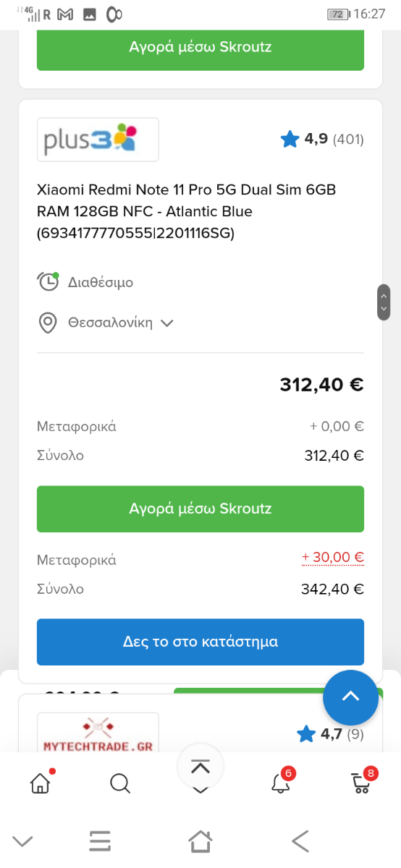Open shopping cart with 8 items
The image size is (401, 868).
362,781
